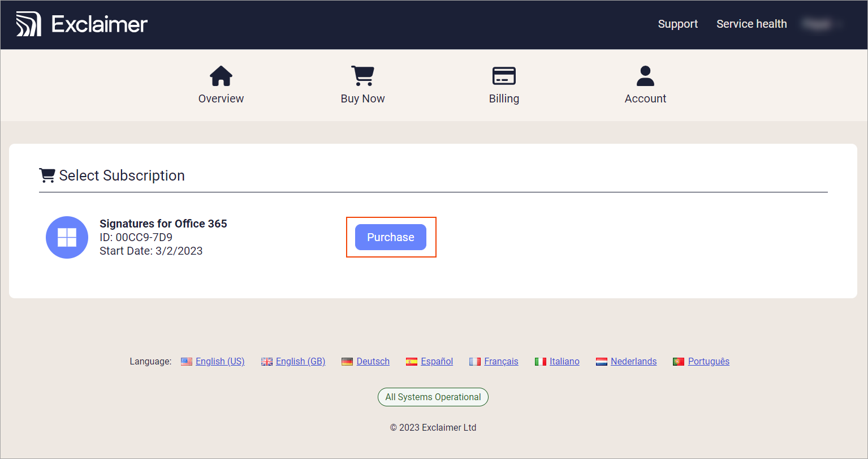Open the Service health page
Image resolution: width=868 pixels, height=459 pixels.
coord(752,24)
